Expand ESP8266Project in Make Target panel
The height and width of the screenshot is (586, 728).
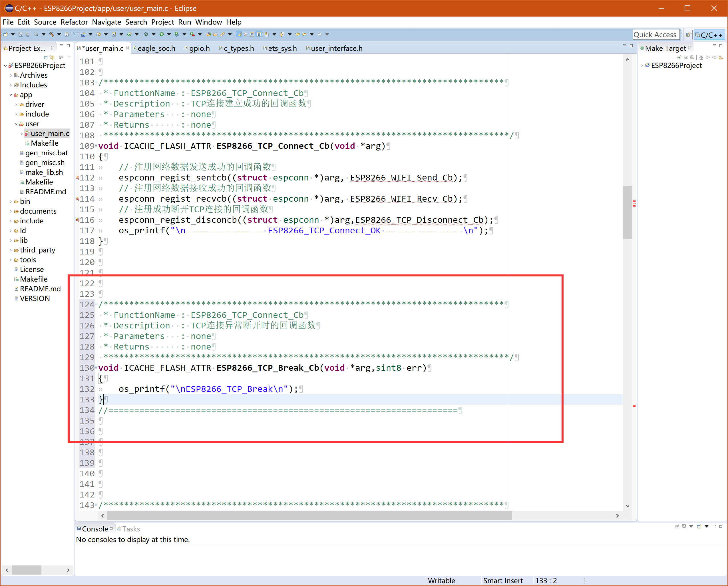click(642, 65)
